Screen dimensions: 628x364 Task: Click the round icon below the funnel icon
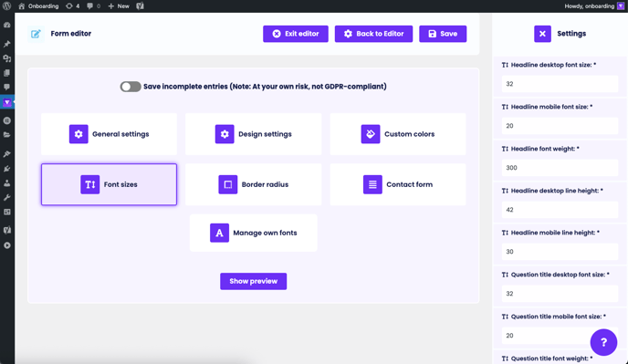[6, 120]
